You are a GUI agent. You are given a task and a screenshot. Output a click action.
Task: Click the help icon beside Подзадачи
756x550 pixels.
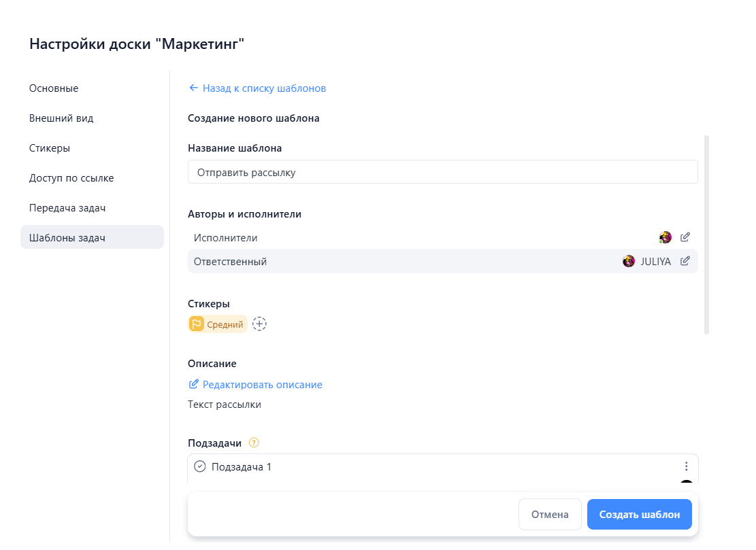coord(253,443)
